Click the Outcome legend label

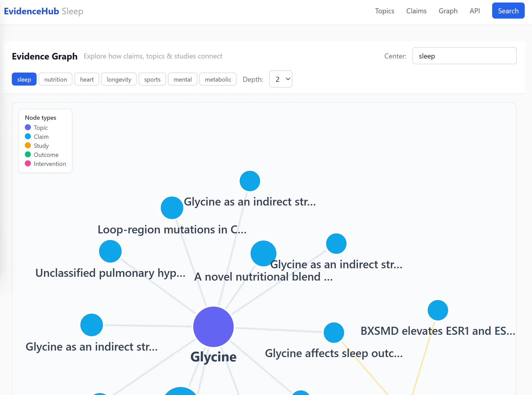click(46, 155)
